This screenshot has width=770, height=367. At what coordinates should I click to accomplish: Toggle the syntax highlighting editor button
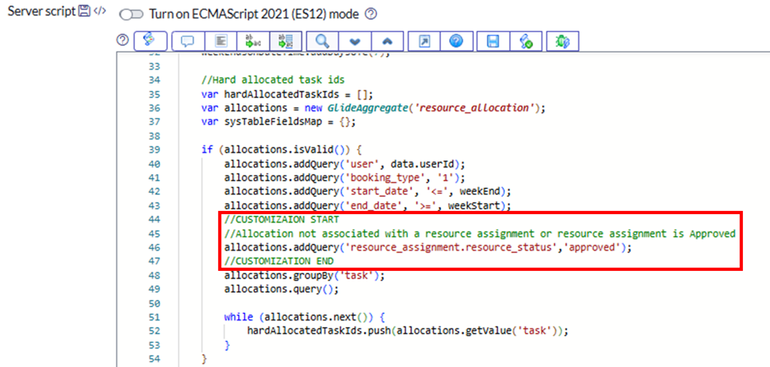(149, 41)
